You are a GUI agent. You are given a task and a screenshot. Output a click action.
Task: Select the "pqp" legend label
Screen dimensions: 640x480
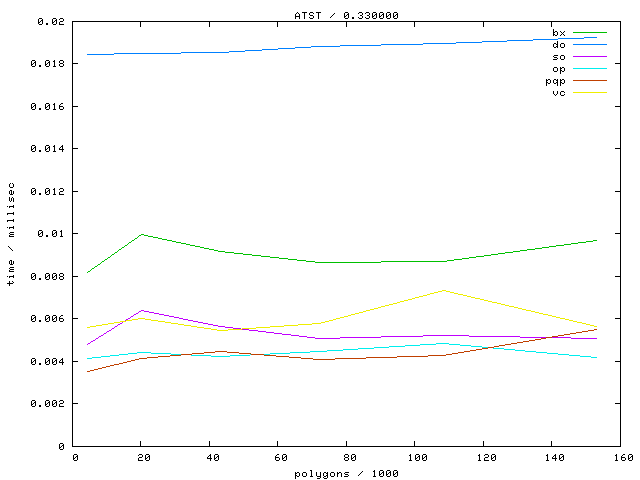[555, 81]
